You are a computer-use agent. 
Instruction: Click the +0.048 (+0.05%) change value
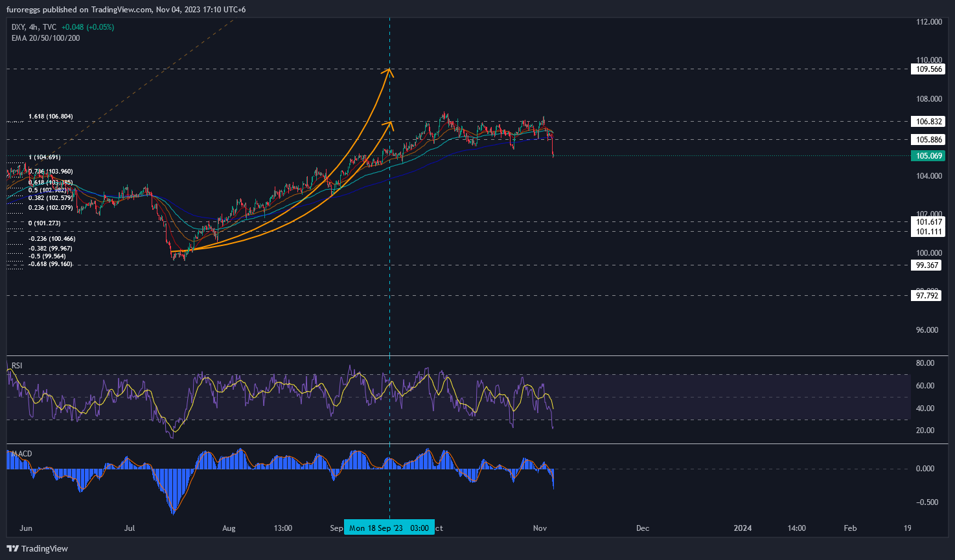[x=87, y=27]
